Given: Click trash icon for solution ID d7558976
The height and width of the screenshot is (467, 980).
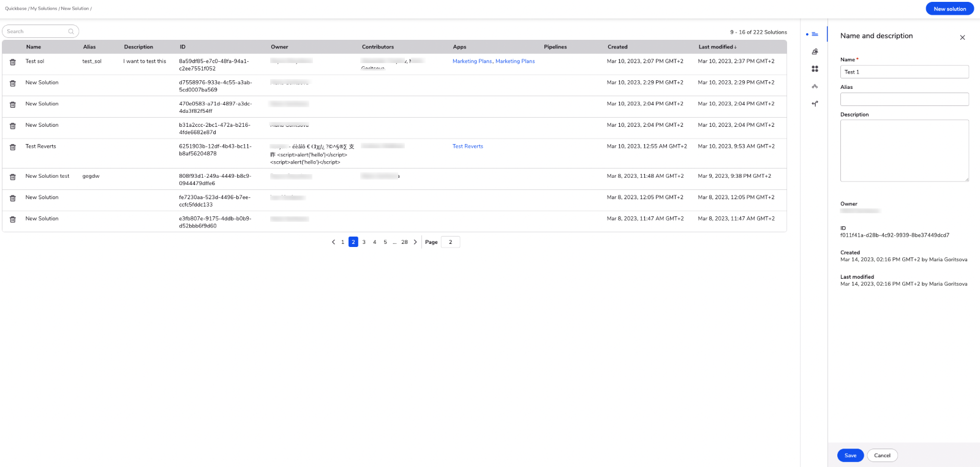Looking at the screenshot, I should pyautogui.click(x=12, y=83).
